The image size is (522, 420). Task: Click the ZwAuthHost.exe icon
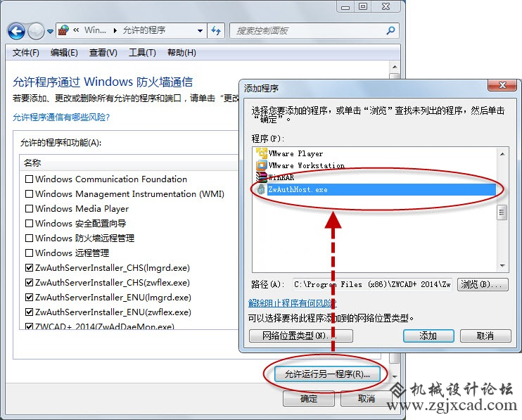point(262,189)
